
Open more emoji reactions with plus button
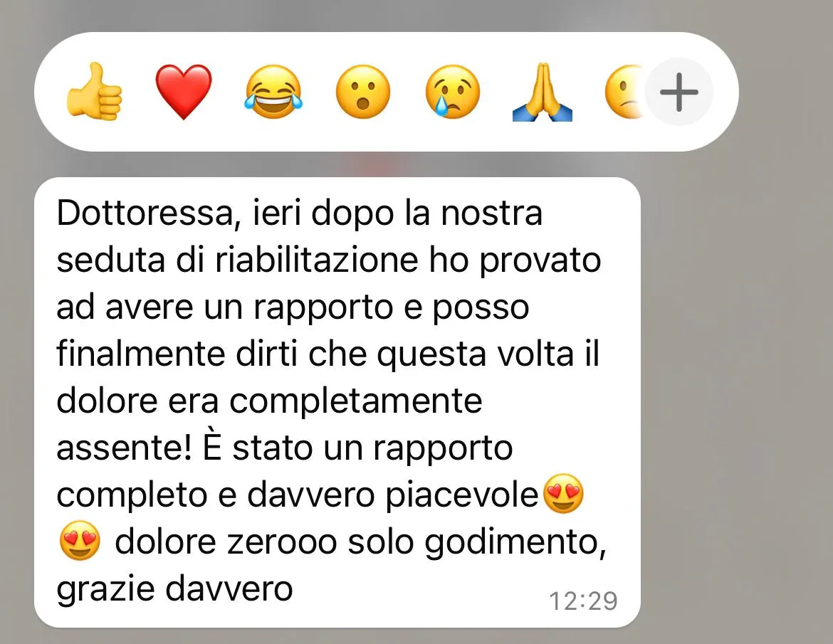tap(679, 92)
